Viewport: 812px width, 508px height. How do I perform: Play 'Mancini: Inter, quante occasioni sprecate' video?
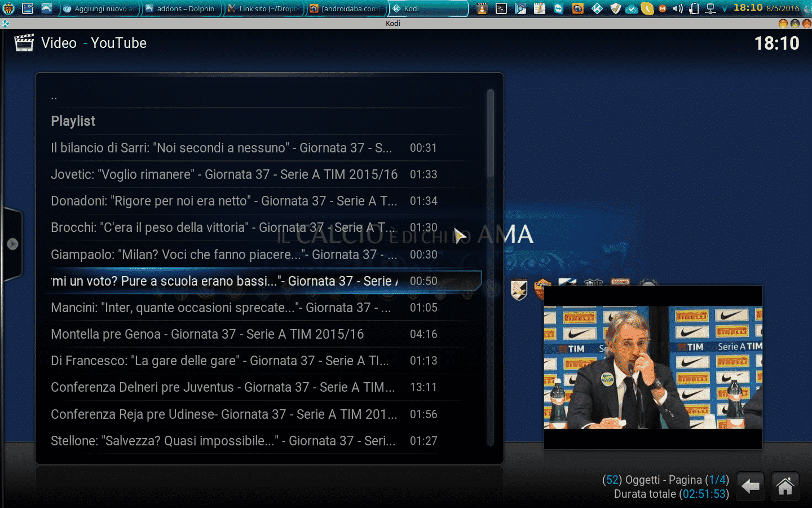[265, 308]
